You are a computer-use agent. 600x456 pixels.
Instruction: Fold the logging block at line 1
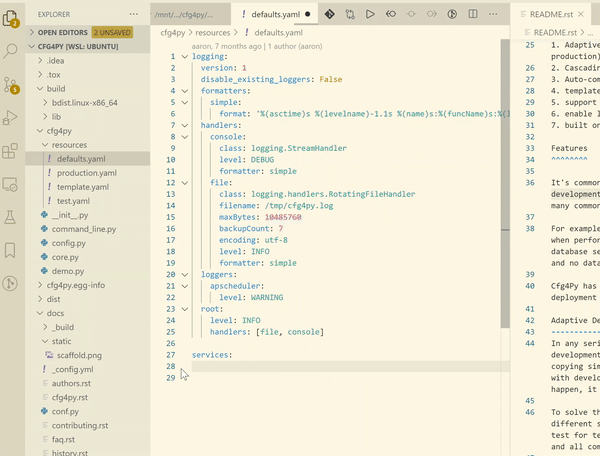[184, 57]
